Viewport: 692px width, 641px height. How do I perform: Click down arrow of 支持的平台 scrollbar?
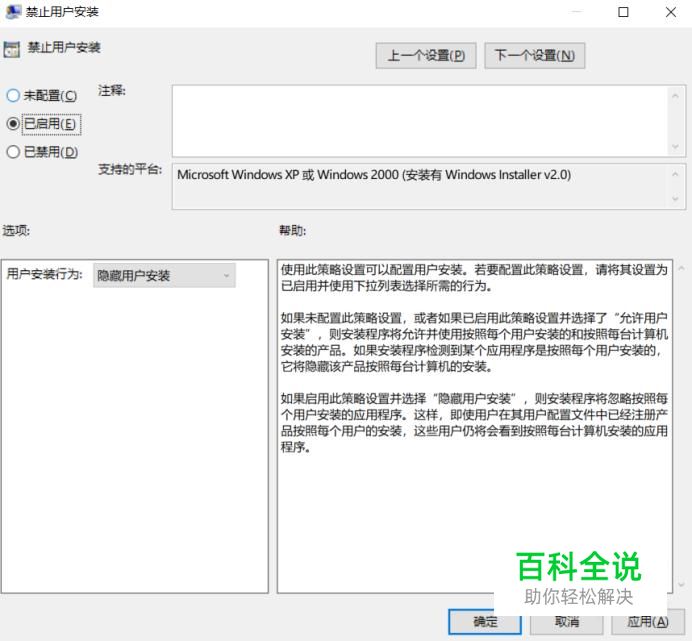(x=675, y=199)
